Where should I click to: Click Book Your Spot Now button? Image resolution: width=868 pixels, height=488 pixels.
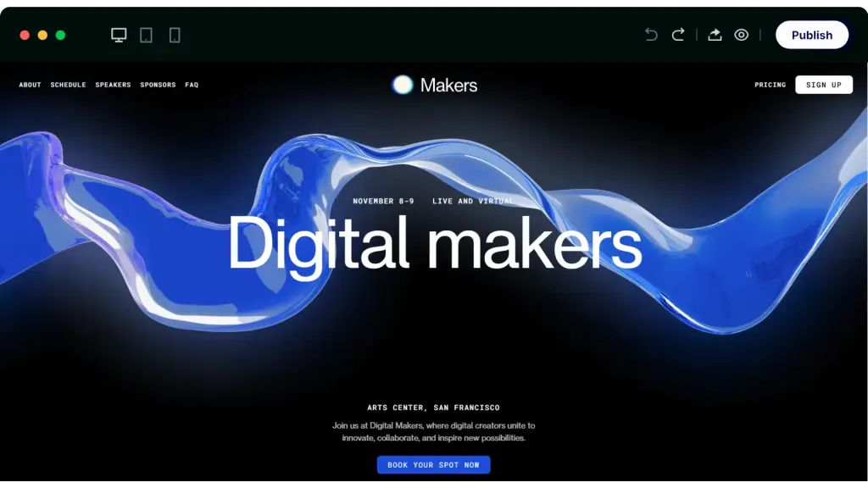point(433,465)
